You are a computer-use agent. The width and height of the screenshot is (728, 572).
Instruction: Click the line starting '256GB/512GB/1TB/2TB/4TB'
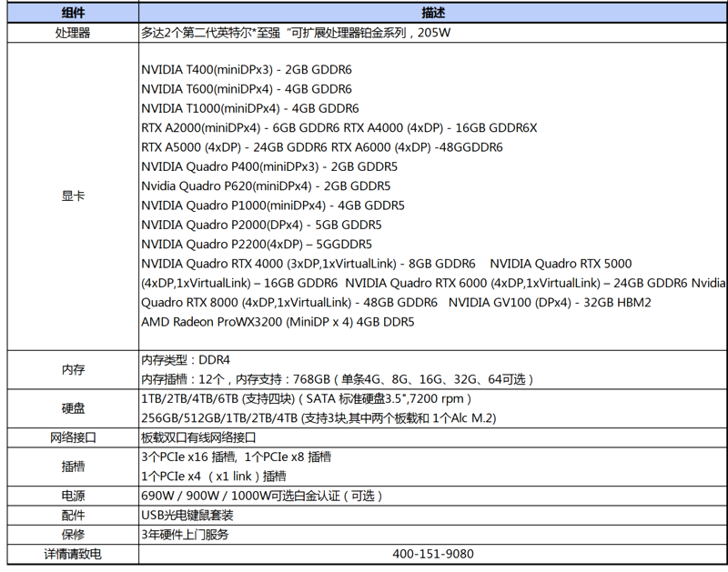click(x=319, y=418)
